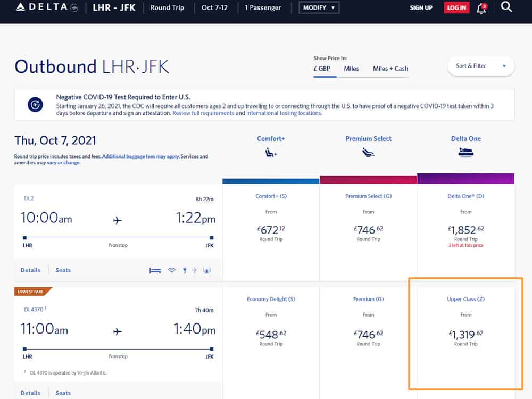View Seats for the 11:00am DL4370 flight
The height and width of the screenshot is (399, 532).
[x=63, y=393]
